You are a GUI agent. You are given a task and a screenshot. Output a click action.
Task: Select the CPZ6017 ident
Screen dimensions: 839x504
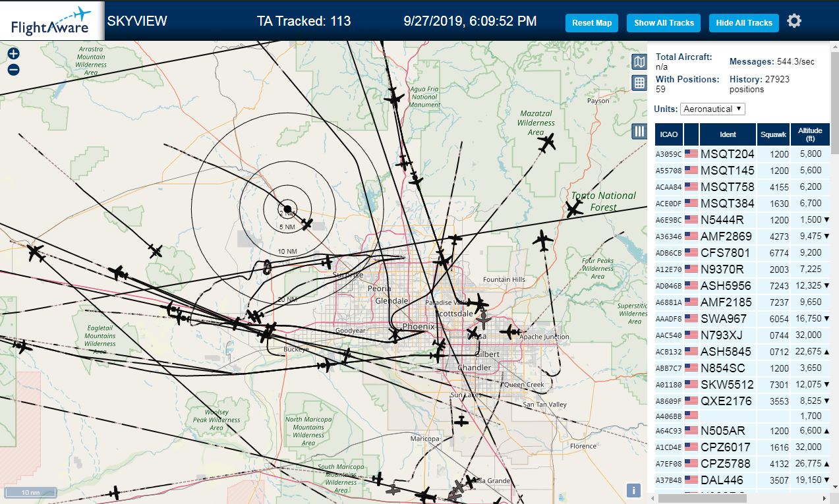click(726, 447)
